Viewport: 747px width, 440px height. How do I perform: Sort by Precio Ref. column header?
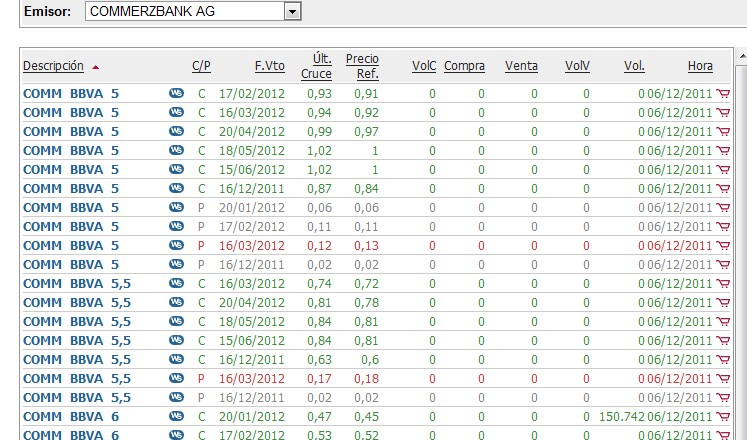click(362, 66)
